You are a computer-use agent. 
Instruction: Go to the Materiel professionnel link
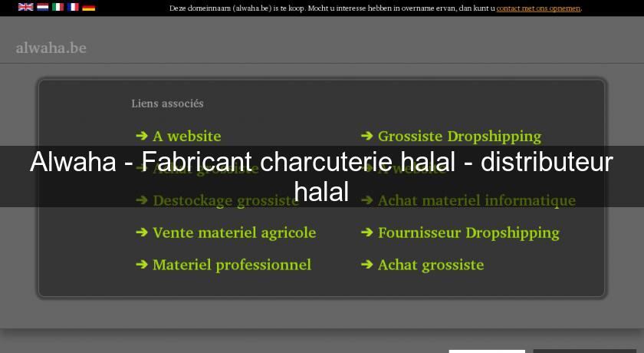click(232, 265)
